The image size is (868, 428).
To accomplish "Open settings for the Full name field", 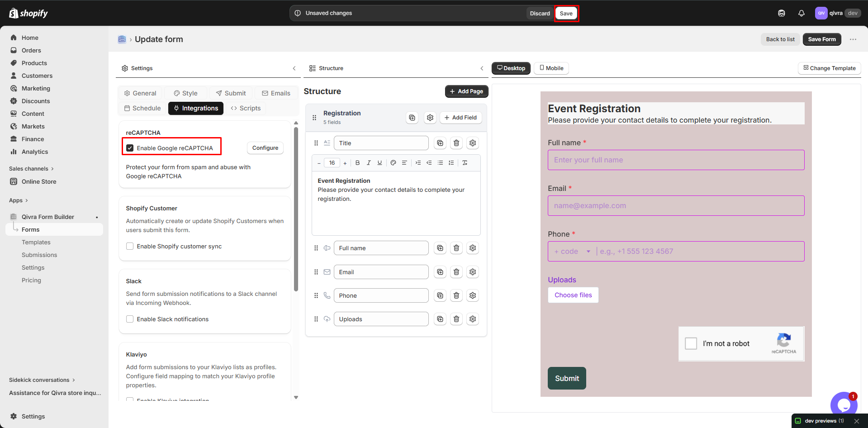I will click(x=473, y=248).
